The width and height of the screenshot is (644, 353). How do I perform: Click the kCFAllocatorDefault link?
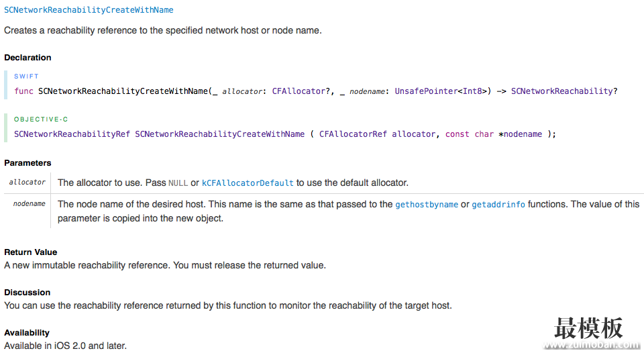tap(248, 183)
